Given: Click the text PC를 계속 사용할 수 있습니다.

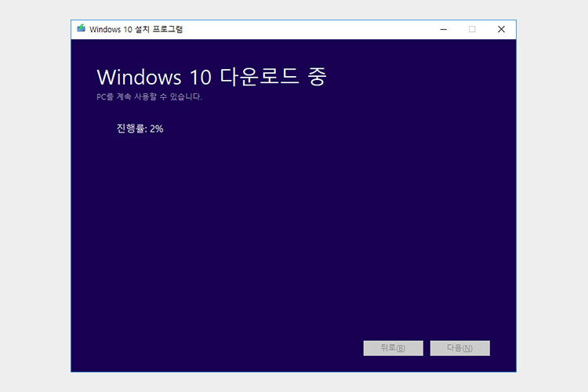Looking at the screenshot, I should (149, 96).
